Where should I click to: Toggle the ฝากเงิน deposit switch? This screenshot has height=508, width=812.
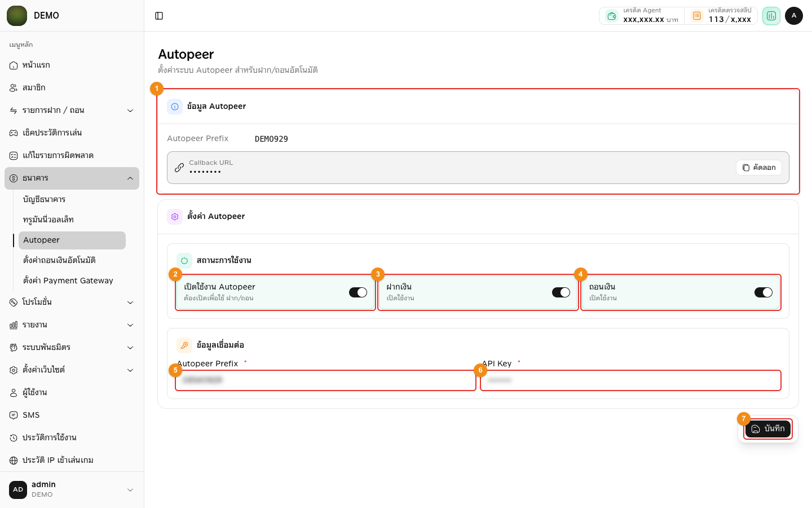coord(561,292)
